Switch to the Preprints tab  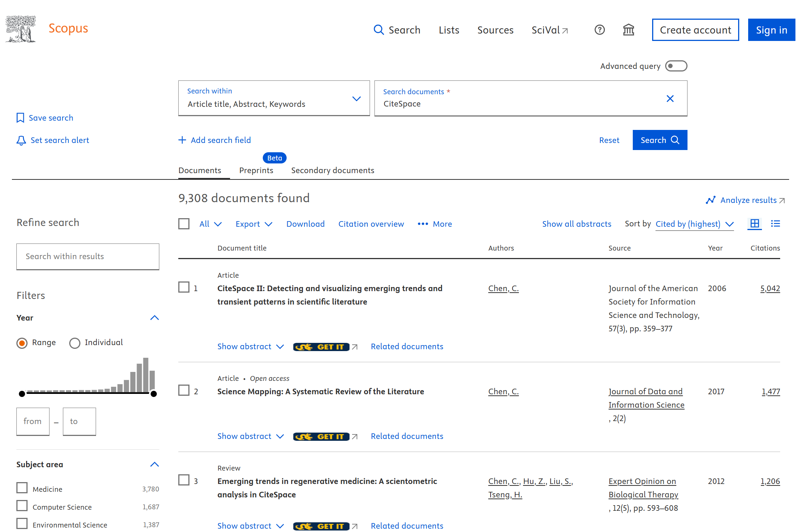click(256, 171)
